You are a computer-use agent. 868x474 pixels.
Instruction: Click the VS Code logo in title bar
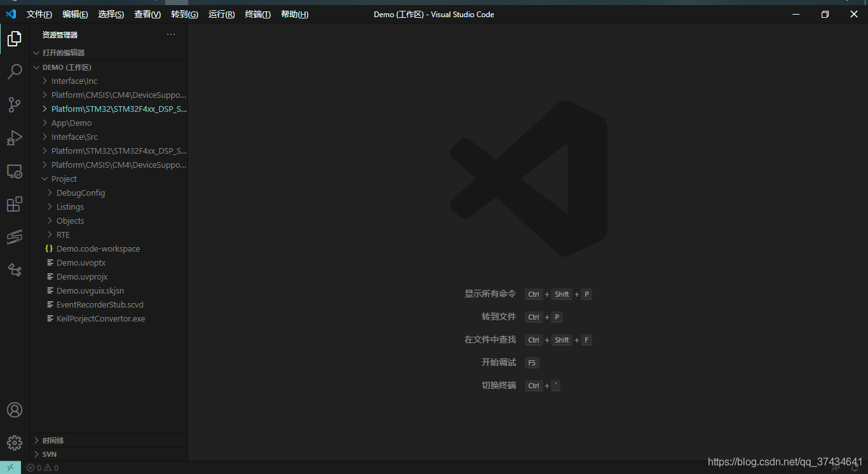coord(11,14)
